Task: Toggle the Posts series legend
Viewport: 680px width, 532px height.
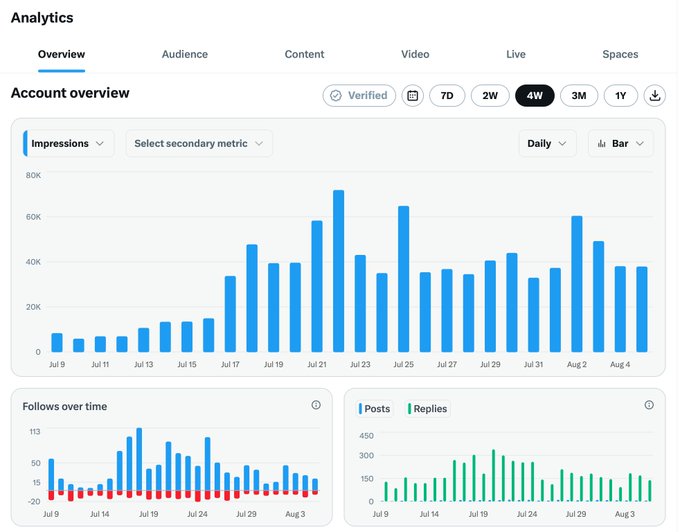Action: coord(375,409)
